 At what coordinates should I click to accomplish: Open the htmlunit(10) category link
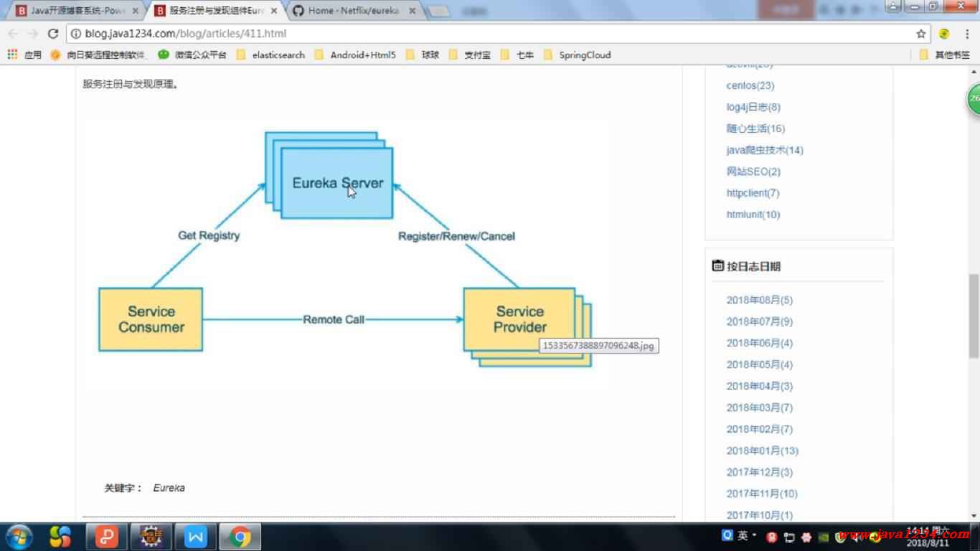point(753,215)
